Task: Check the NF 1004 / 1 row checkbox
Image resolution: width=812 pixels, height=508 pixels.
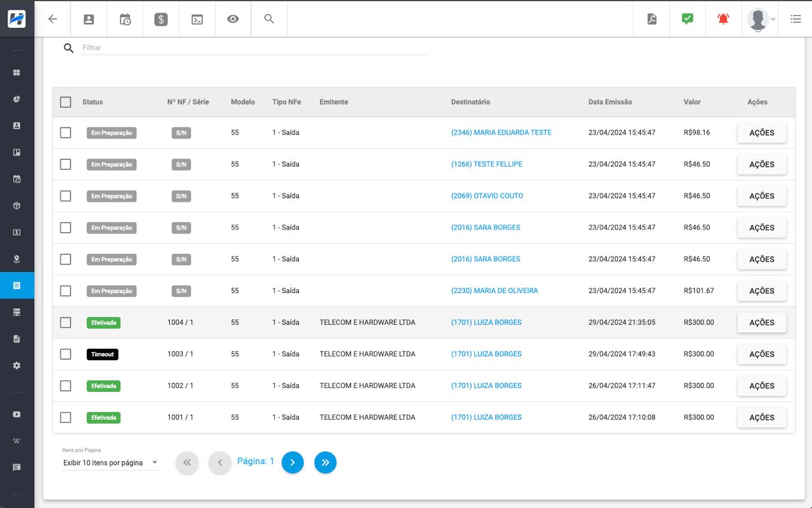Action: [65, 323]
